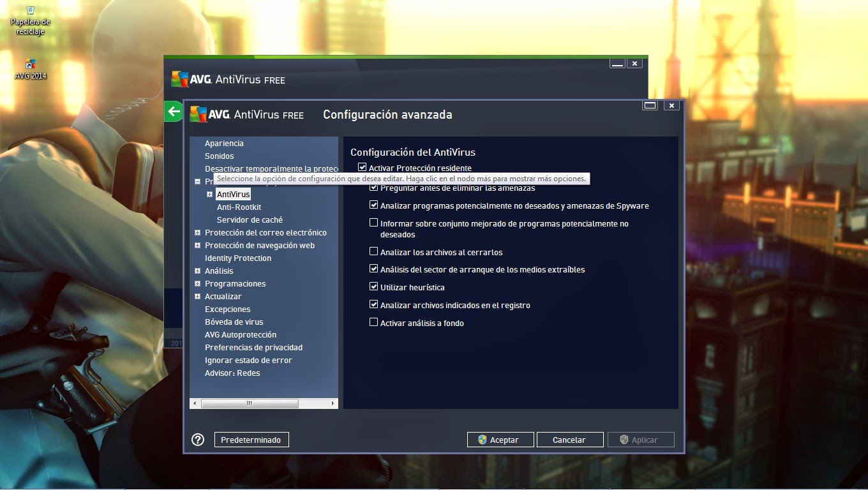Image resolution: width=868 pixels, height=490 pixels.
Task: Open Advisor: Redes settings
Action: [232, 373]
